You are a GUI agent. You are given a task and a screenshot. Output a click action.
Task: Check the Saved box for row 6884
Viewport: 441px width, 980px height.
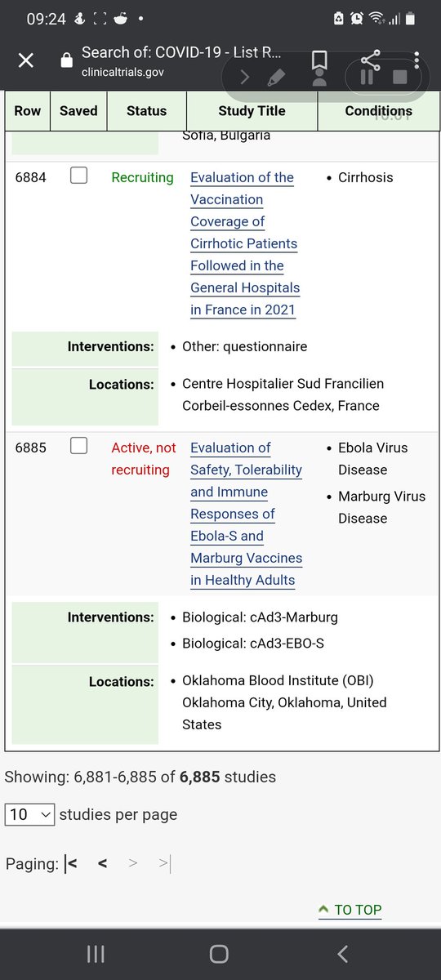[x=78, y=175]
